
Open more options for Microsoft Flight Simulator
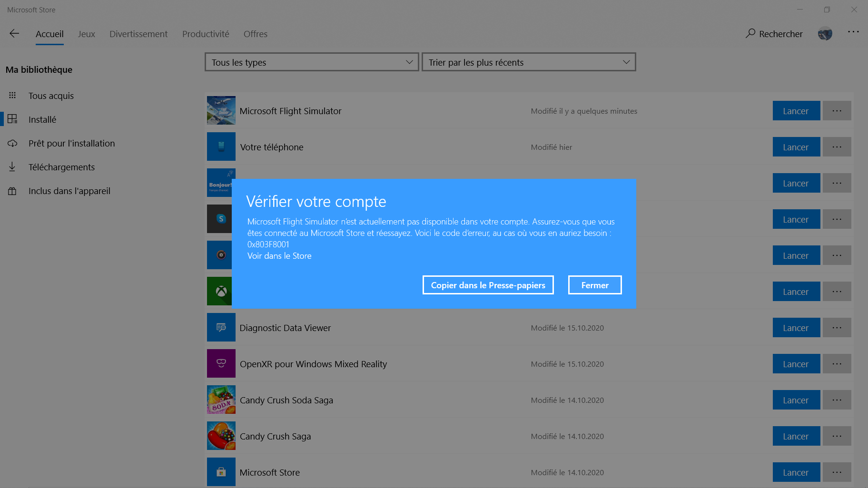click(837, 111)
